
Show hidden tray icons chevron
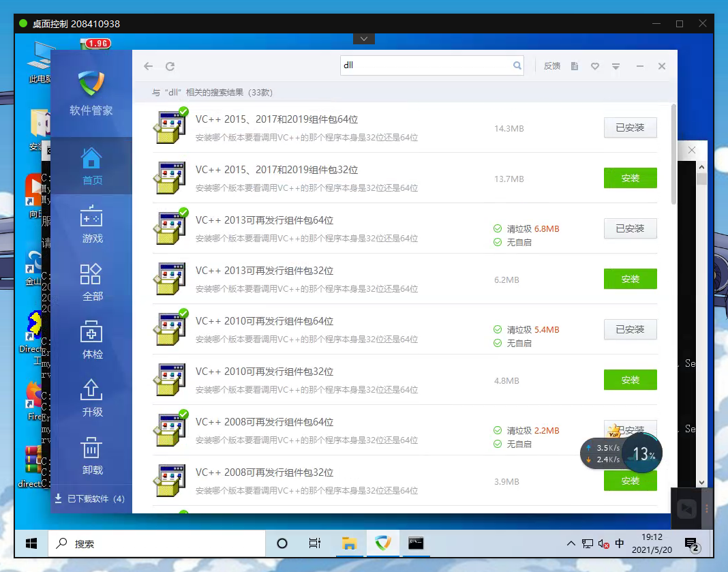click(x=571, y=543)
